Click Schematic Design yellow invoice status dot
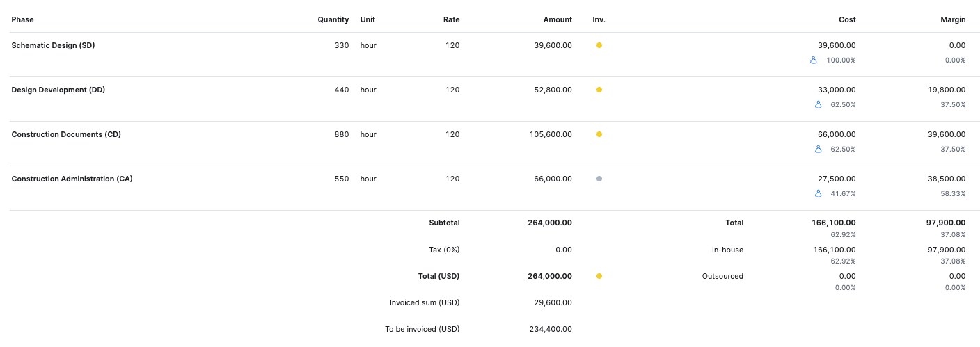This screenshot has width=980, height=347. (x=599, y=45)
